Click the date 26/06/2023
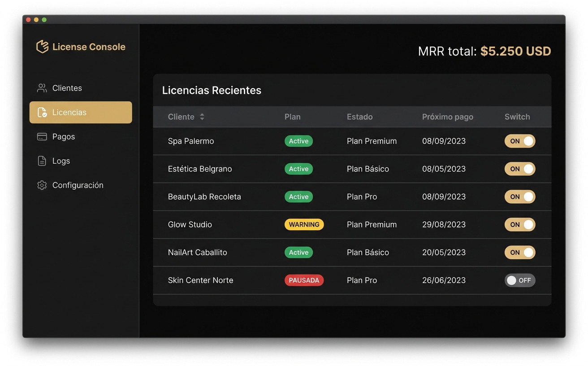 (x=444, y=280)
